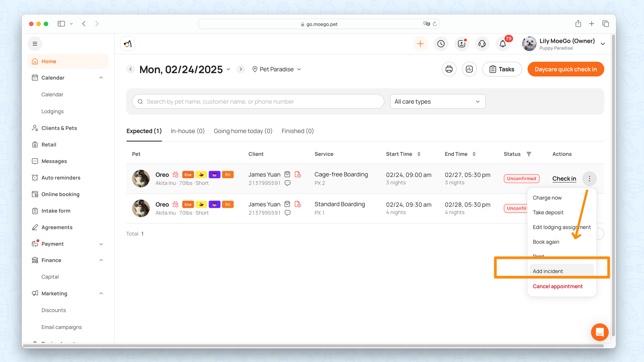Click Check in link for Oreo
This screenshot has width=644, height=362.
[x=564, y=179]
